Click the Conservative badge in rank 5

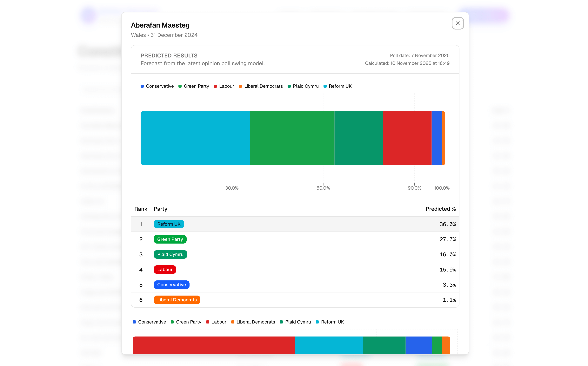pos(171,285)
